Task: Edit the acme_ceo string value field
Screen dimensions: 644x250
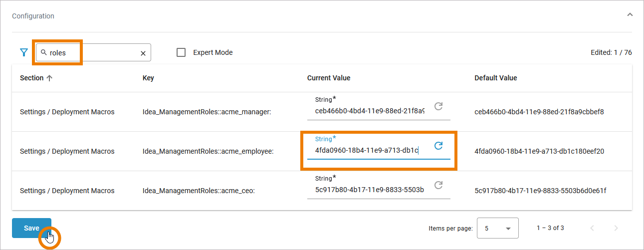Action: tap(369, 190)
